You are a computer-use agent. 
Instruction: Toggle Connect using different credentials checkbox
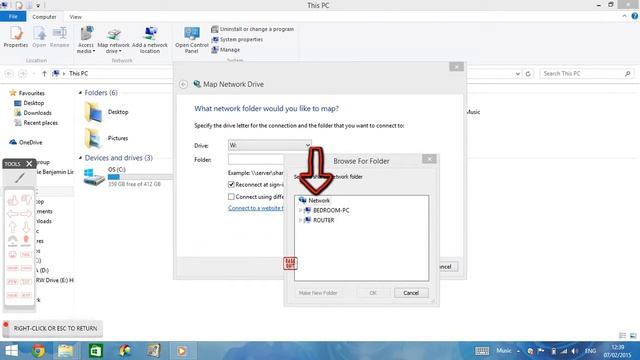[x=231, y=197]
